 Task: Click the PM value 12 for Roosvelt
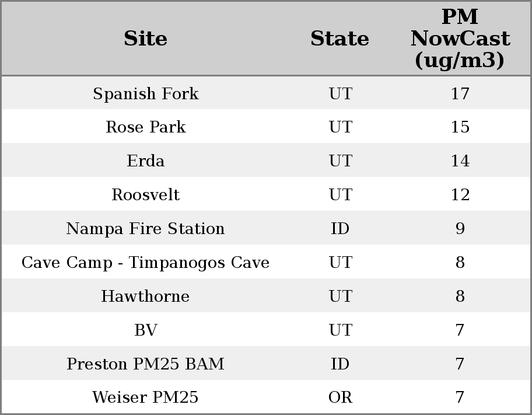pyautogui.click(x=460, y=195)
